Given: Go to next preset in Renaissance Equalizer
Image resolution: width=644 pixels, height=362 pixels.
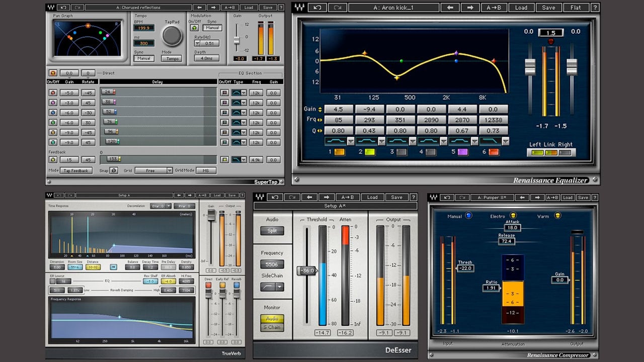Looking at the screenshot, I should coord(470,8).
